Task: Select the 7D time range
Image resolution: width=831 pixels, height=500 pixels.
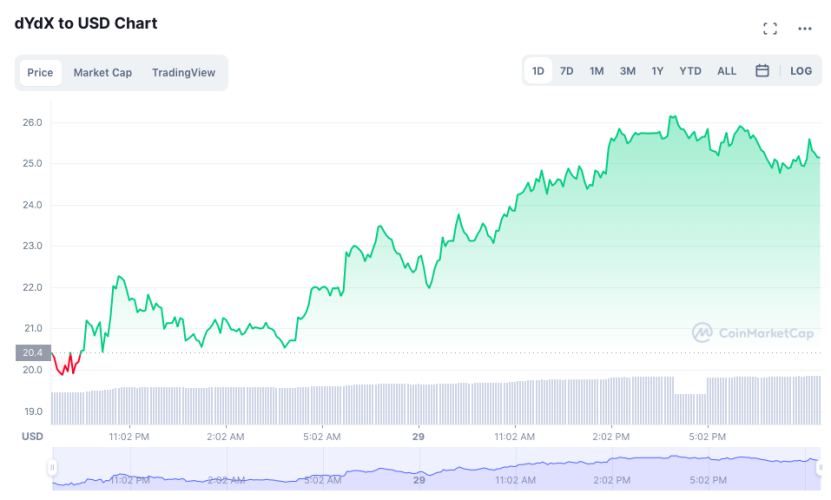Action: 567,71
